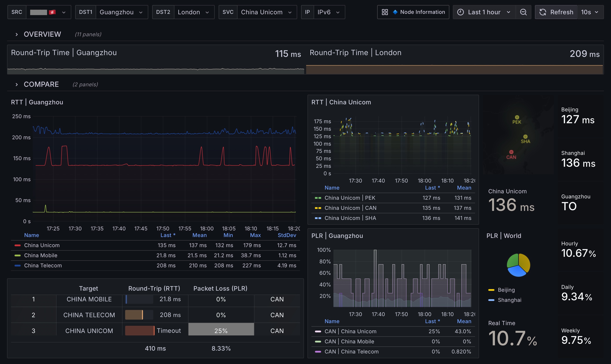Click the Beijing legend color swatch
Screen dimensions: 611x364
point(491,290)
